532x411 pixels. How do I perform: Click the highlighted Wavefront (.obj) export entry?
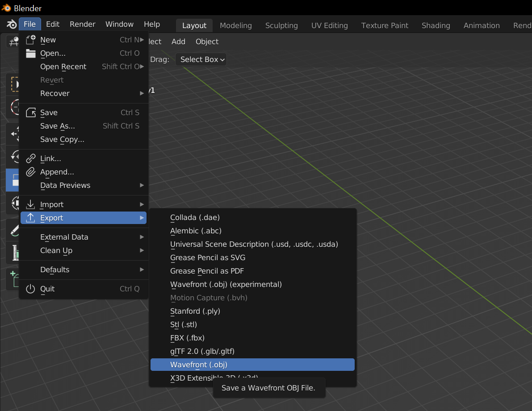(252, 365)
